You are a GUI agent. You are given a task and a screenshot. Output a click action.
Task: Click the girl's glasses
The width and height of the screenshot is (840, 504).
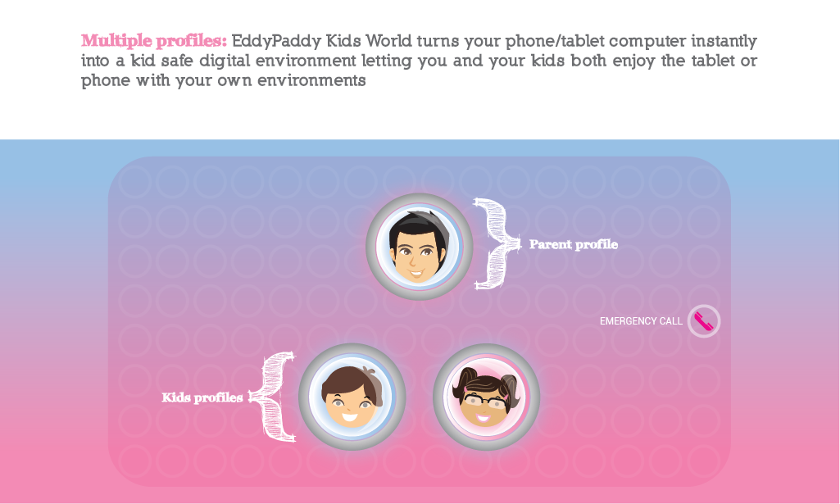(486, 400)
